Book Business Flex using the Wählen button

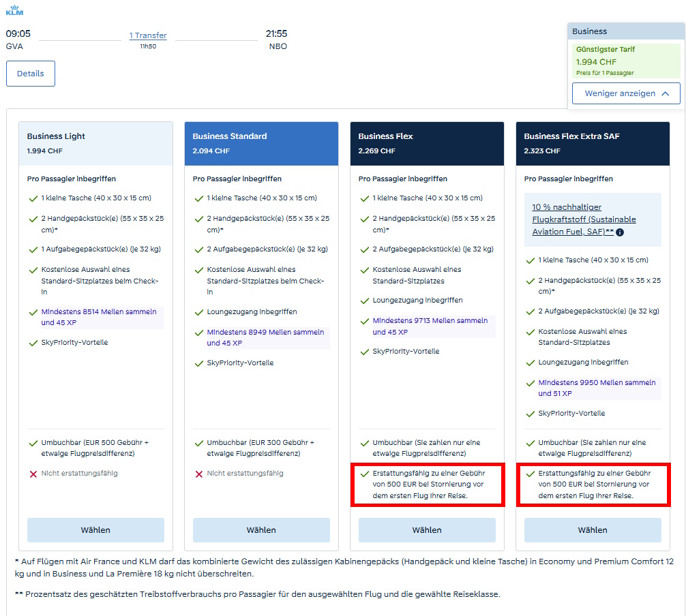point(427,530)
